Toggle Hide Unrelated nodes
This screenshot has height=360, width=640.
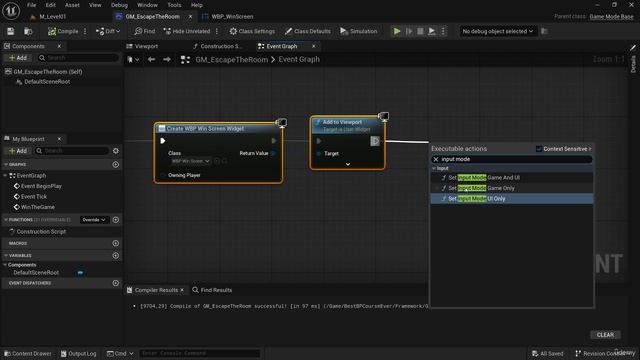point(187,31)
